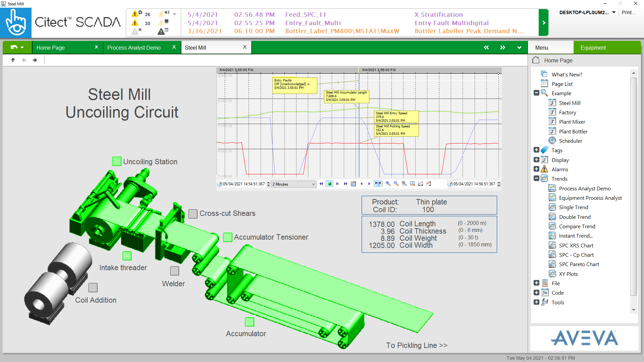Toggle the Uncoiling Station status checkbox
644x362 pixels.
pos(116,161)
